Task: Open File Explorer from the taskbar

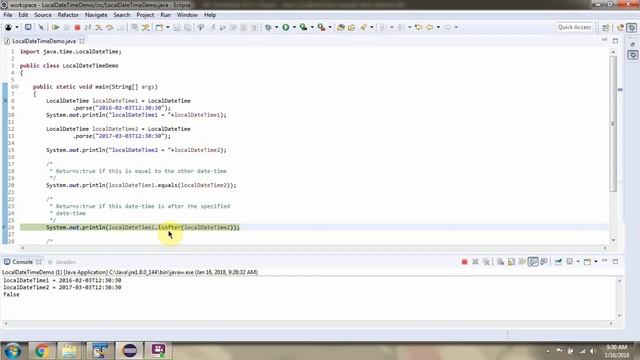Action: point(70,351)
